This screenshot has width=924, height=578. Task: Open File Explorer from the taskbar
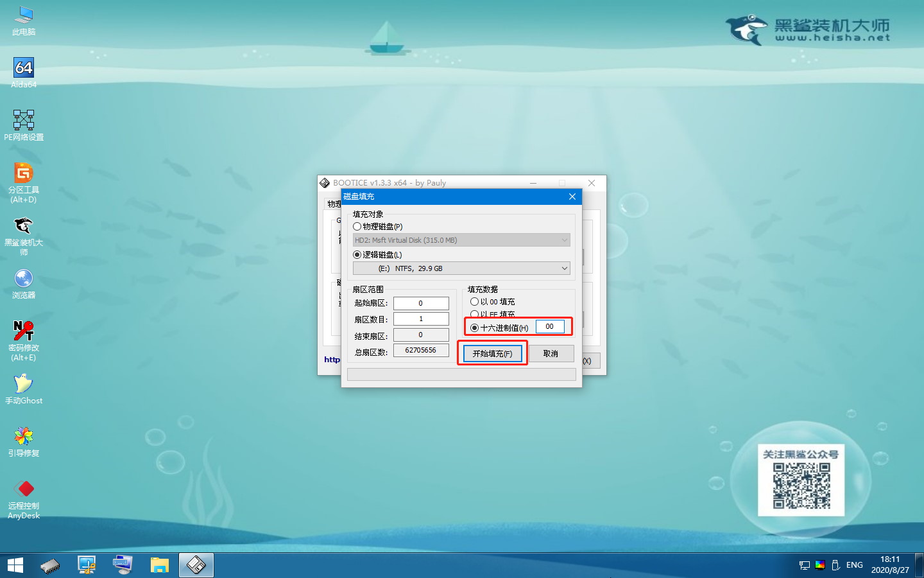point(159,565)
